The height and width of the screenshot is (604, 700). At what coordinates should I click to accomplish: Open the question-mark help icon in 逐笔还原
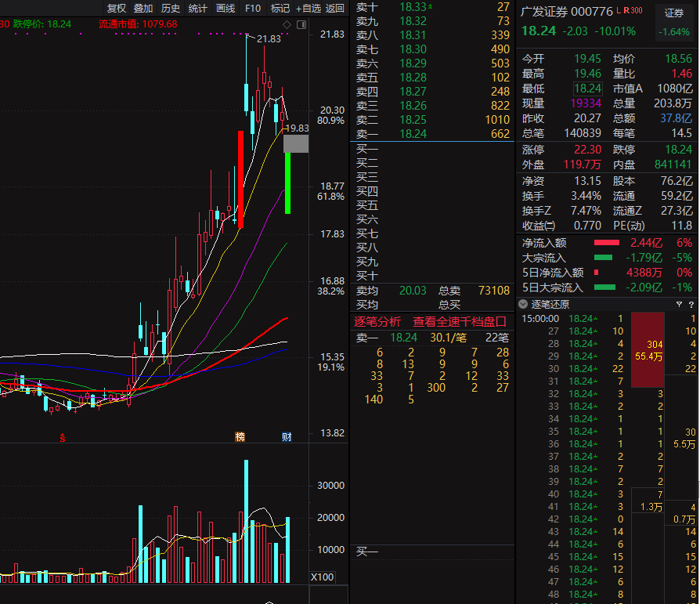coord(691,304)
